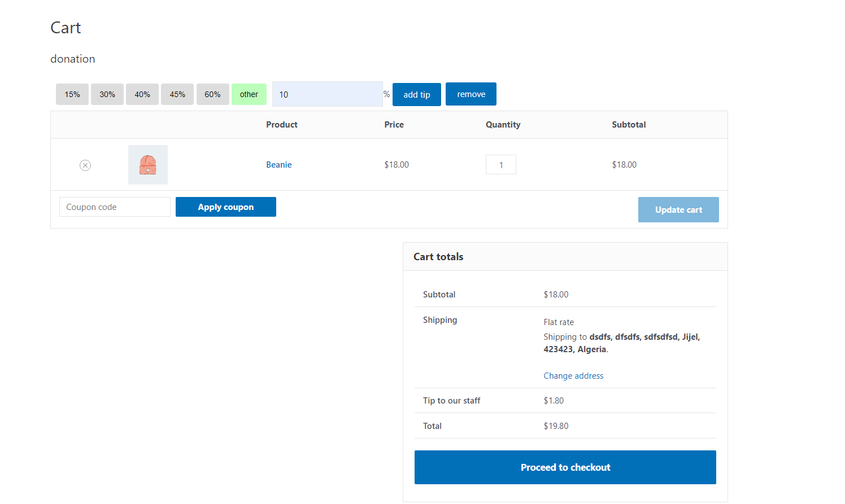Click the Cart totals heading
The height and width of the screenshot is (504, 845).
click(x=438, y=256)
